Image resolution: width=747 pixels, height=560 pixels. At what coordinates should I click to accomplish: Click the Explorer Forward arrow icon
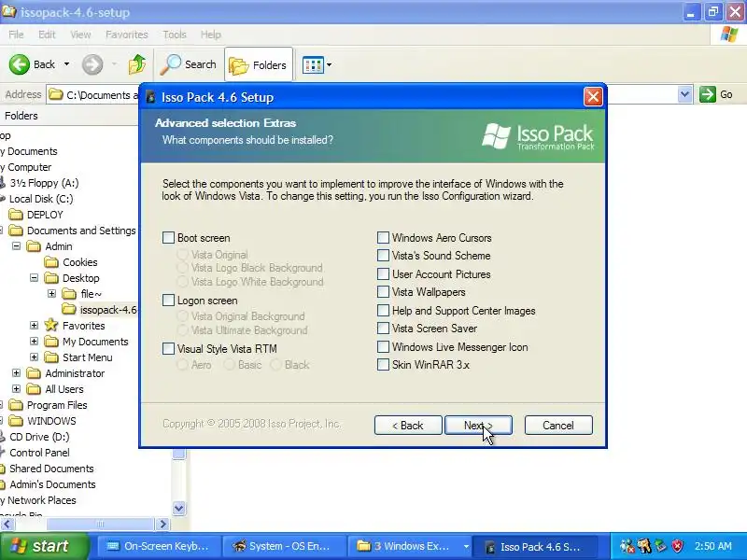click(92, 64)
